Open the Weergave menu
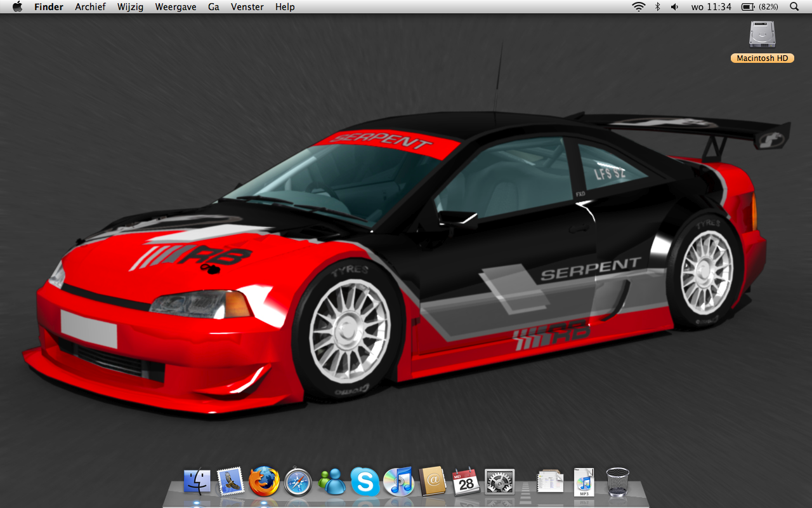Image resolution: width=812 pixels, height=508 pixels. coord(176,7)
